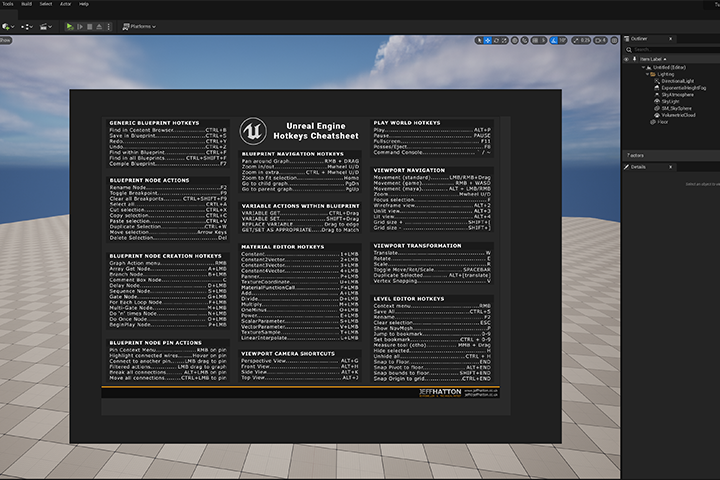Select SkyAtmosphere in the Outliner
This screenshot has height=480, width=720.
(678, 95)
